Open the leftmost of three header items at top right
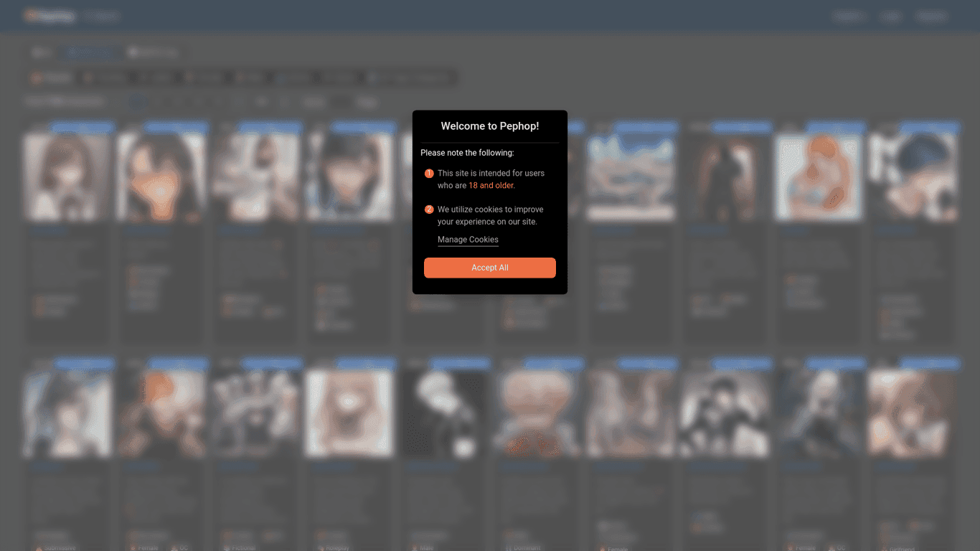This screenshot has width=980, height=551. pyautogui.click(x=849, y=17)
